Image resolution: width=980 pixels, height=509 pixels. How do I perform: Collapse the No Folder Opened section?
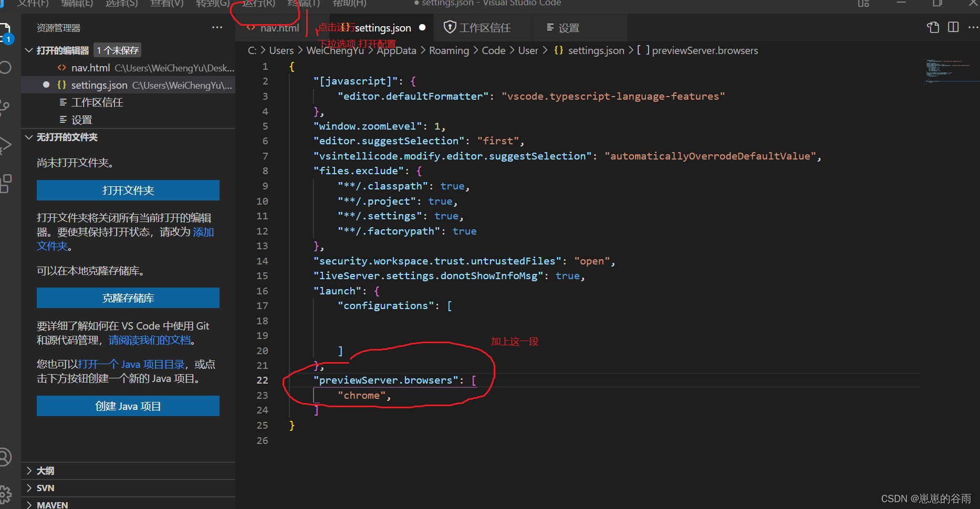29,137
